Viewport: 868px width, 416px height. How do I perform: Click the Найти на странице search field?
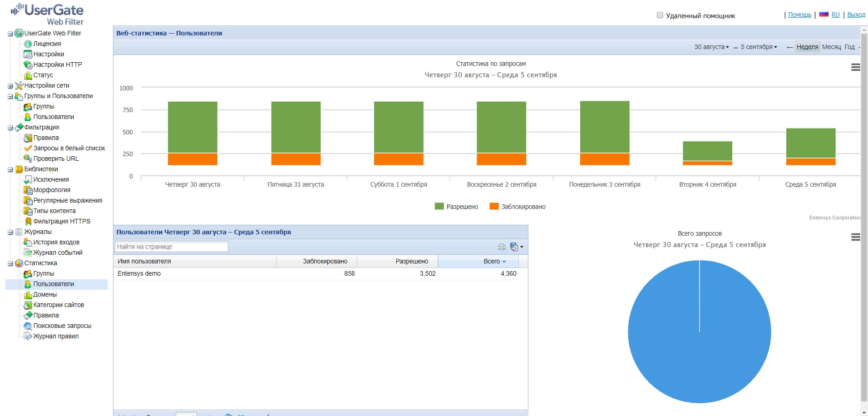click(172, 247)
